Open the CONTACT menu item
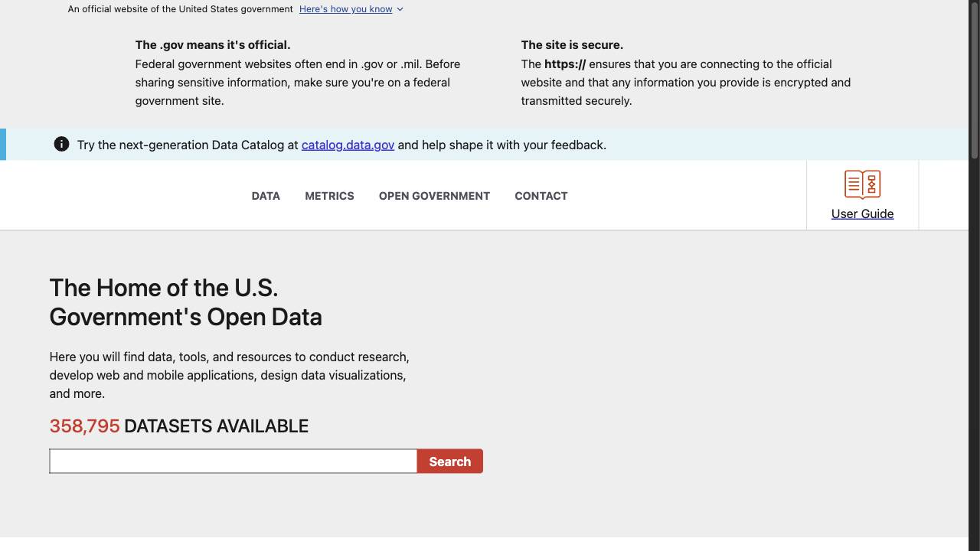 541,196
